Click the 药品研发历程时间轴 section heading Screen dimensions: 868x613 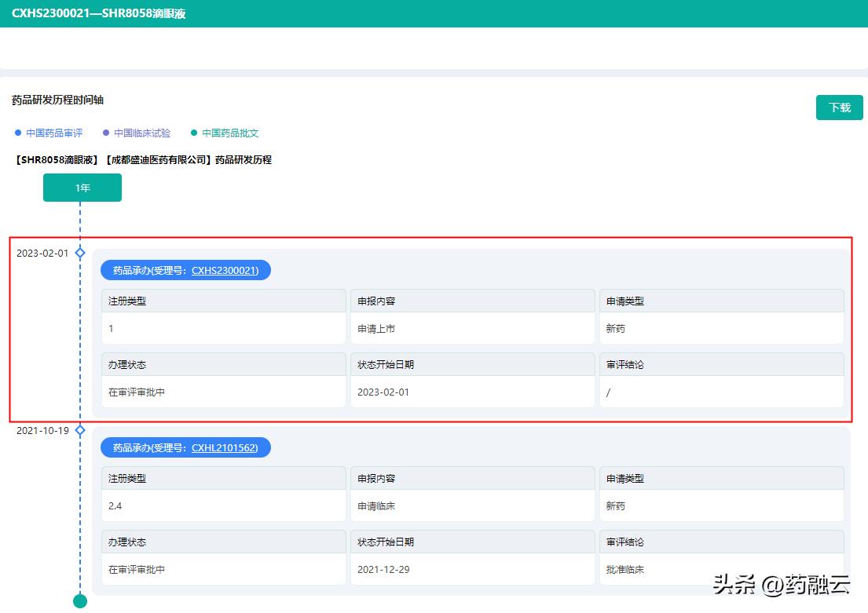point(57,100)
